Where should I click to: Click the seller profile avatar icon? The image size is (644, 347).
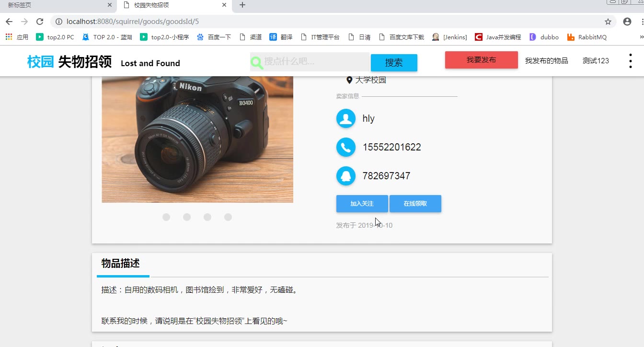345,119
